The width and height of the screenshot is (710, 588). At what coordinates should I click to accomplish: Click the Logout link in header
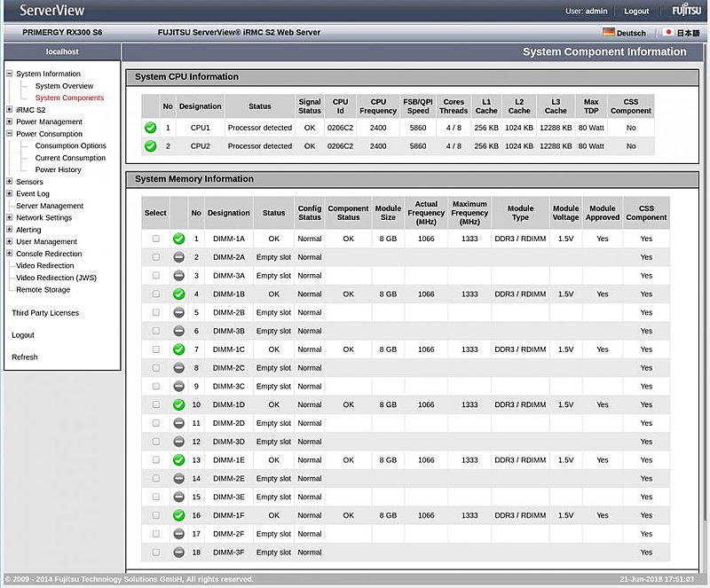tap(636, 12)
